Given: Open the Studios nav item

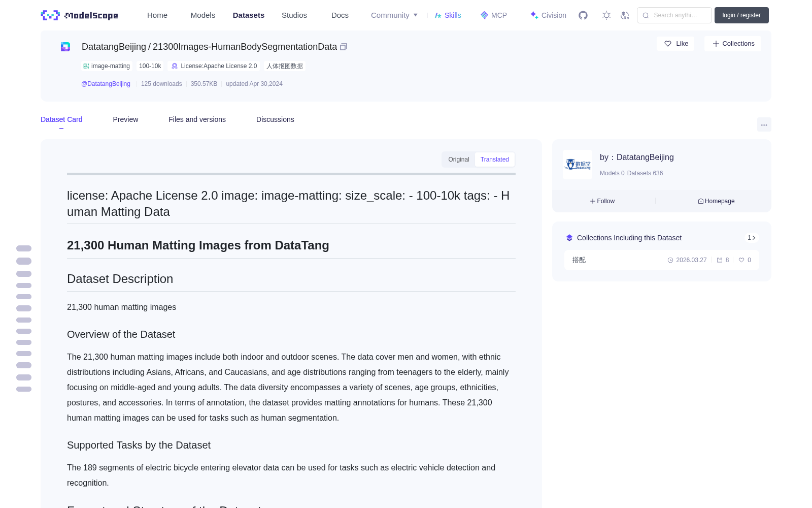Looking at the screenshot, I should click(x=294, y=15).
